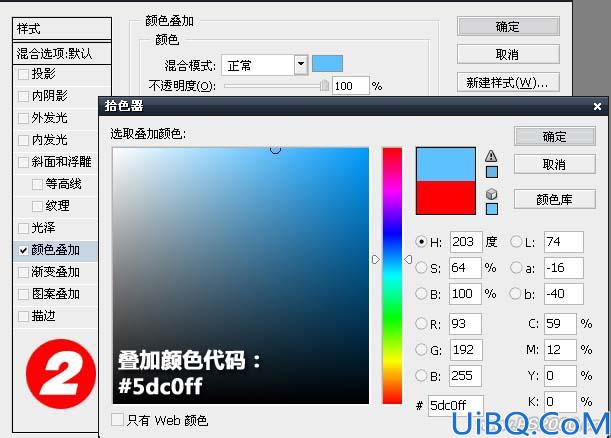Enable the 纹理 texture checkbox
This screenshot has height=438, width=611.
[37, 206]
